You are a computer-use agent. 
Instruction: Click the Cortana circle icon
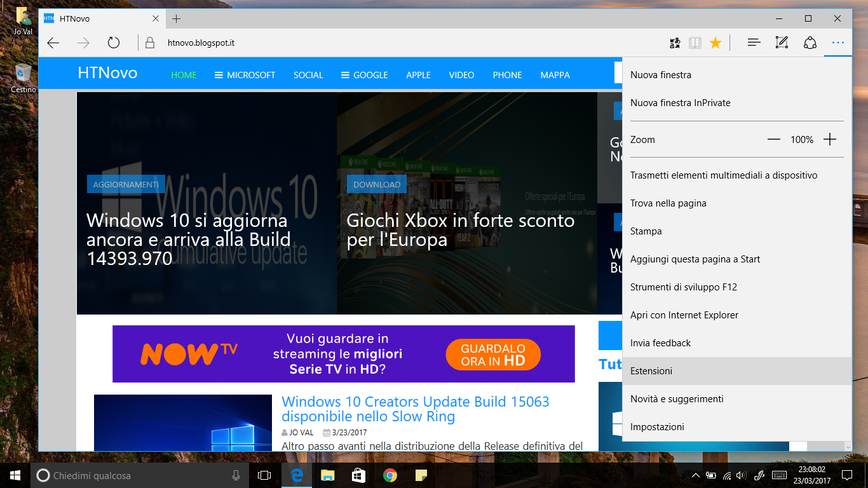43,475
